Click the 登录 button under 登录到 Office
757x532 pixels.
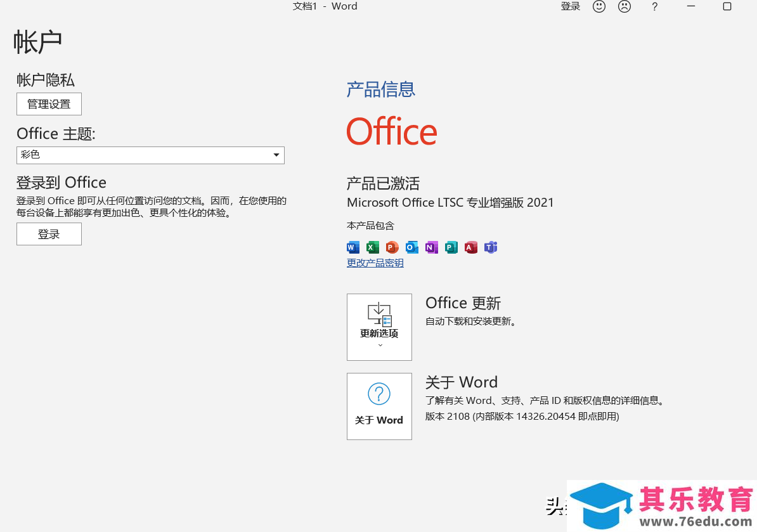click(49, 234)
